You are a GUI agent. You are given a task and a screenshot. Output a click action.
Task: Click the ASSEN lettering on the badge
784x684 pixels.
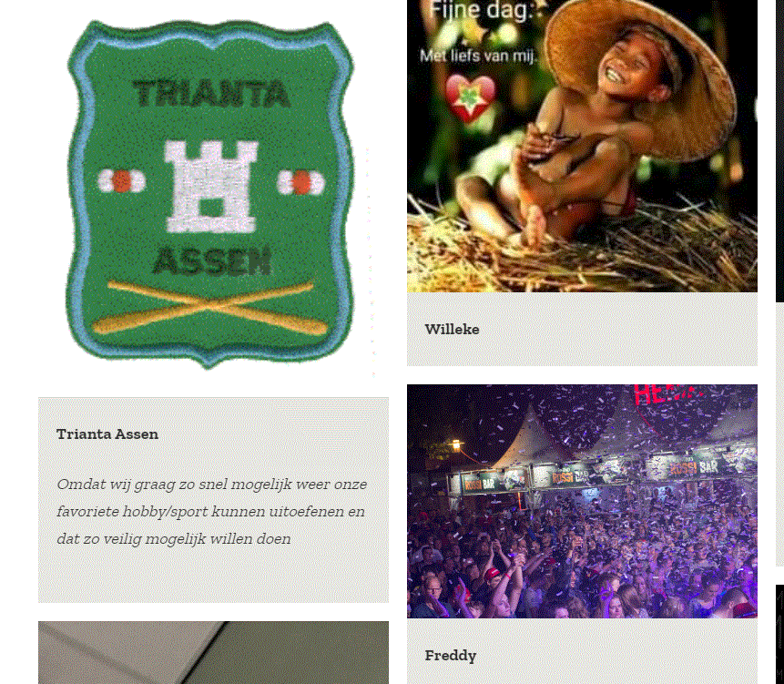coord(212,261)
